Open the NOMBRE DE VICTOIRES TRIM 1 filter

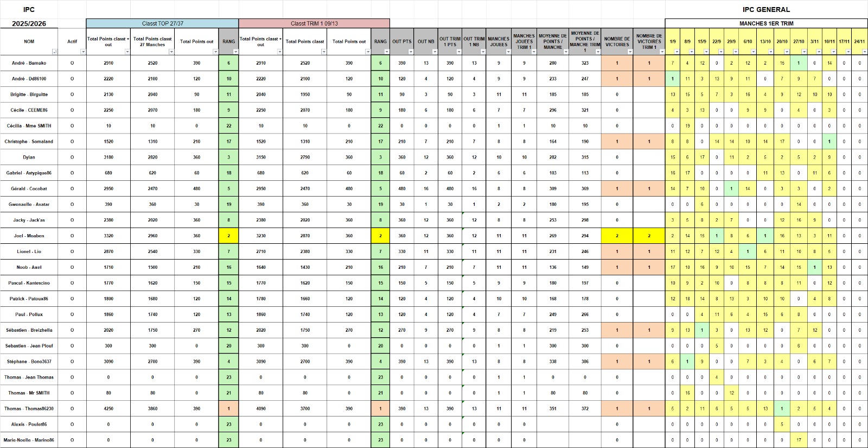click(x=662, y=52)
